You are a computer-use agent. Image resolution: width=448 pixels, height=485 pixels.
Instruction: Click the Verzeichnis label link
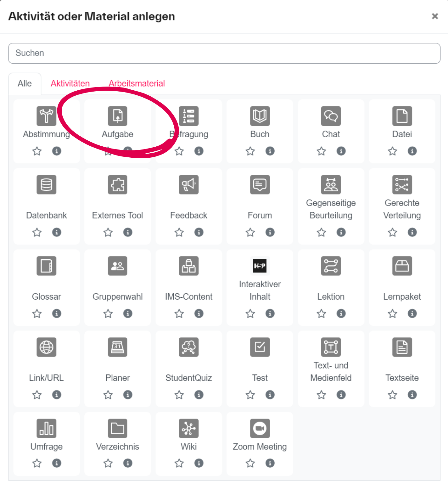tap(117, 447)
